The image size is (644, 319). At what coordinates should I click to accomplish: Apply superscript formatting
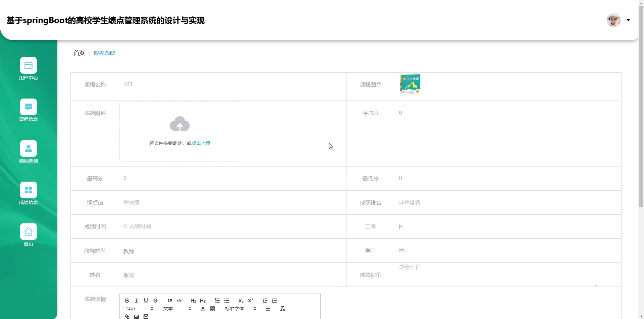pyautogui.click(x=250, y=301)
